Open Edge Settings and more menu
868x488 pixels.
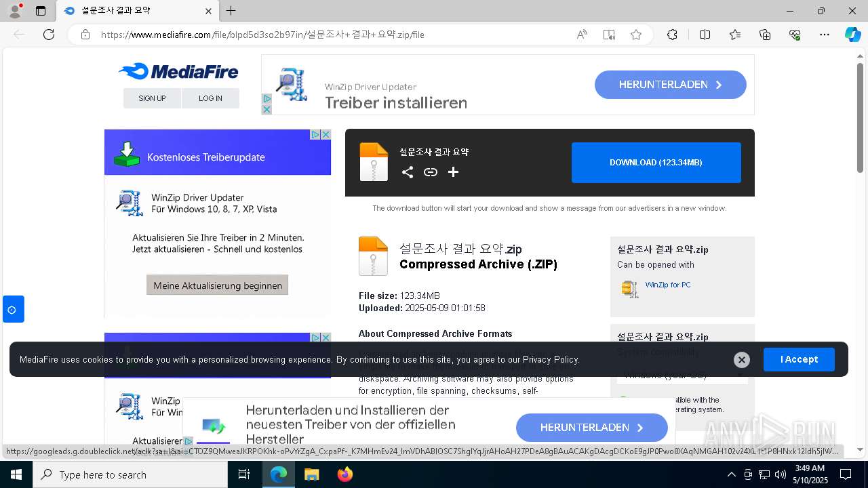pos(825,35)
